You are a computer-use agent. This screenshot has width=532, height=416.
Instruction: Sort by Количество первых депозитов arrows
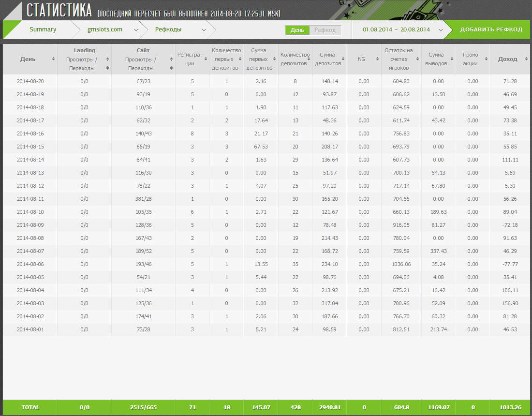point(240,59)
